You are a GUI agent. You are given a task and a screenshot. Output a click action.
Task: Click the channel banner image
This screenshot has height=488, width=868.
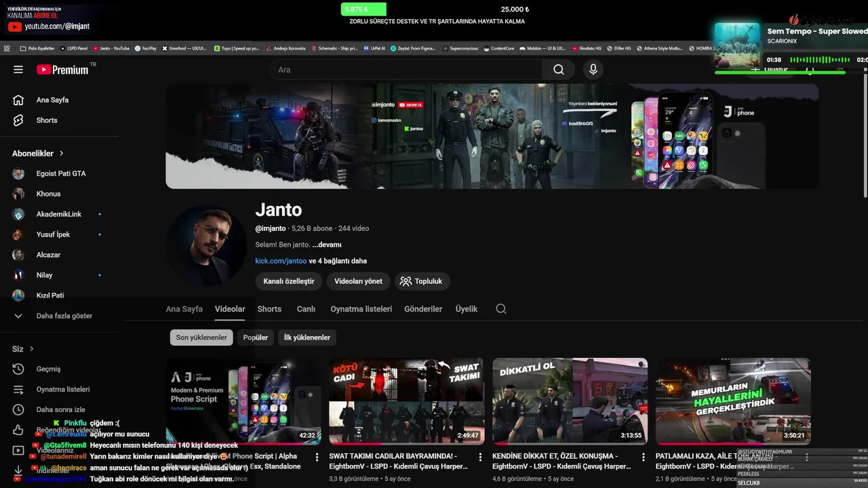coord(492,136)
